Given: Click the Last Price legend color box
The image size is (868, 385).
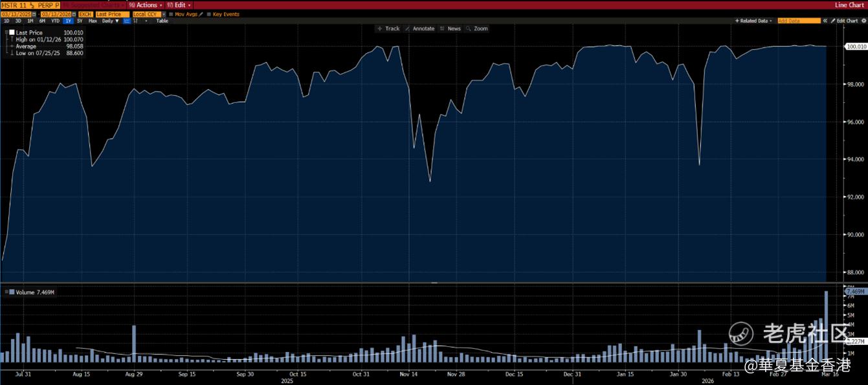Looking at the screenshot, I should coord(12,32).
